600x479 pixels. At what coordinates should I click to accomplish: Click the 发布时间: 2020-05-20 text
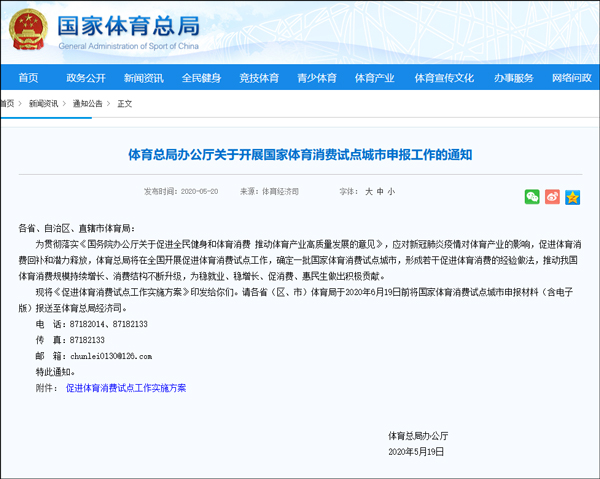point(181,191)
